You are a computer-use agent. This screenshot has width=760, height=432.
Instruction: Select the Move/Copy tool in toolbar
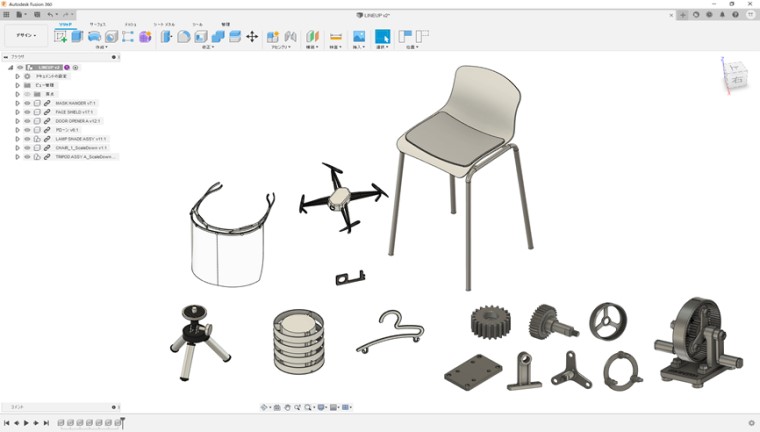[x=252, y=37]
